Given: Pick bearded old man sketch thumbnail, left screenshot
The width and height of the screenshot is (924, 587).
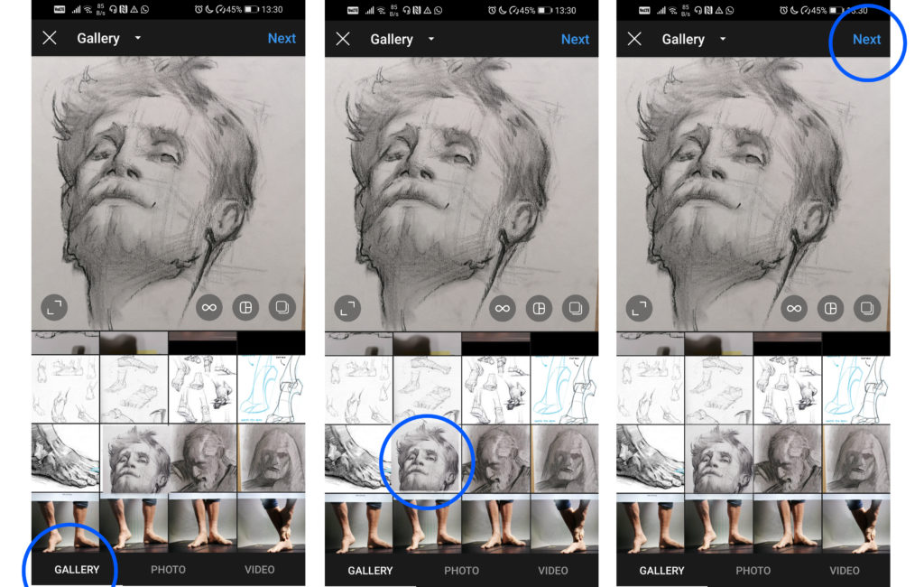Looking at the screenshot, I should pos(203,459).
